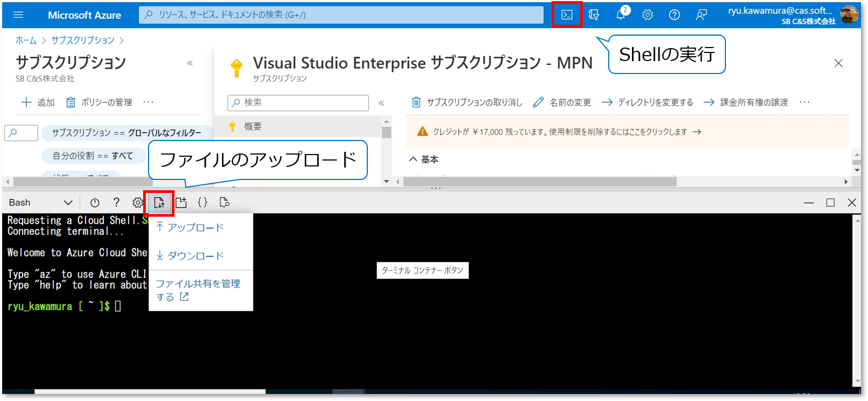Collapse the サブスクリプション list pane
The image size is (868, 401).
(x=190, y=63)
